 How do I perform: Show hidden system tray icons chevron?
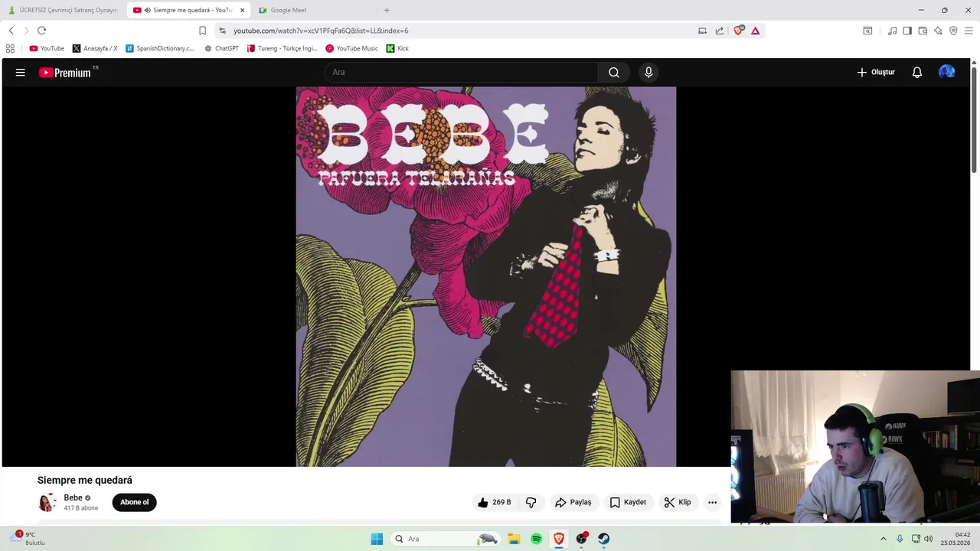[x=883, y=539]
